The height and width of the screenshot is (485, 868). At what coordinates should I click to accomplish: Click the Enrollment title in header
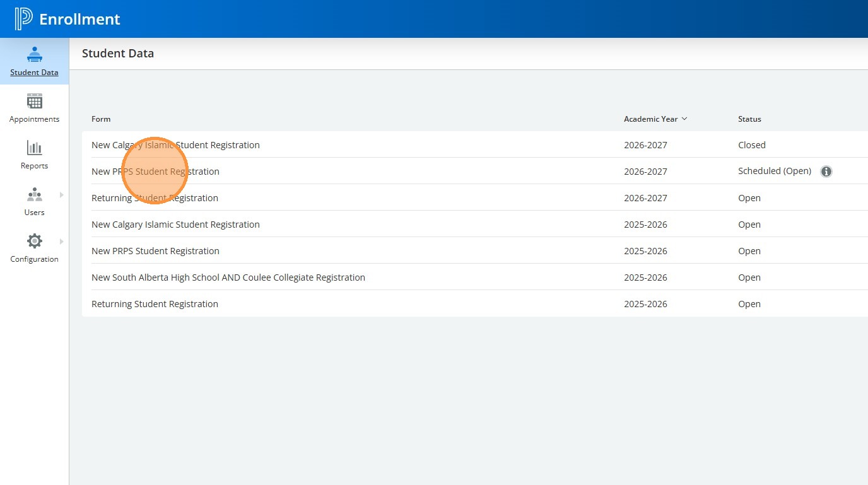[x=79, y=20]
